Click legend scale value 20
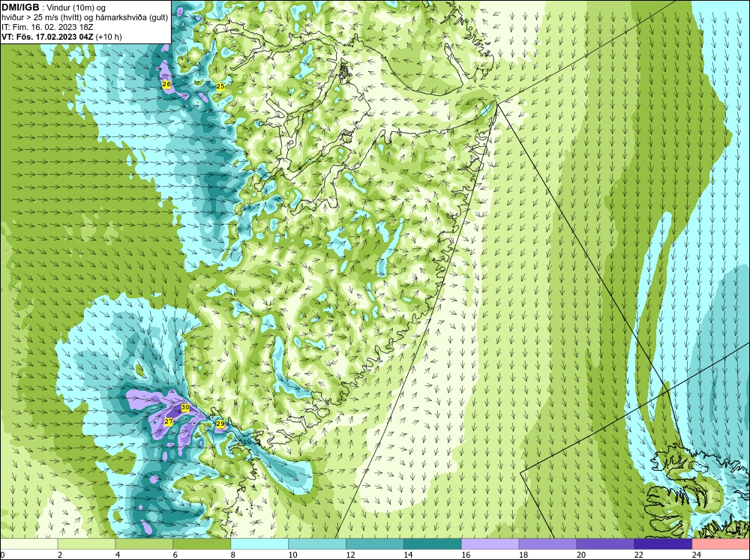 (x=581, y=555)
